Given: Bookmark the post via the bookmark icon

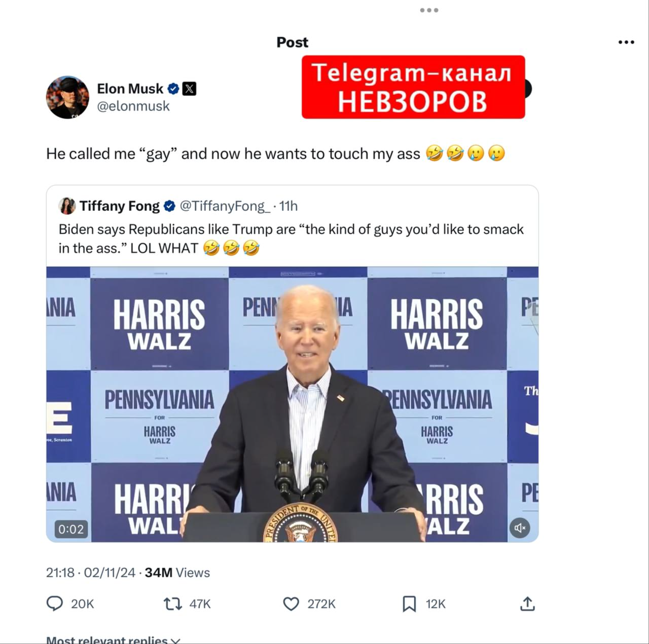Looking at the screenshot, I should pos(409,603).
